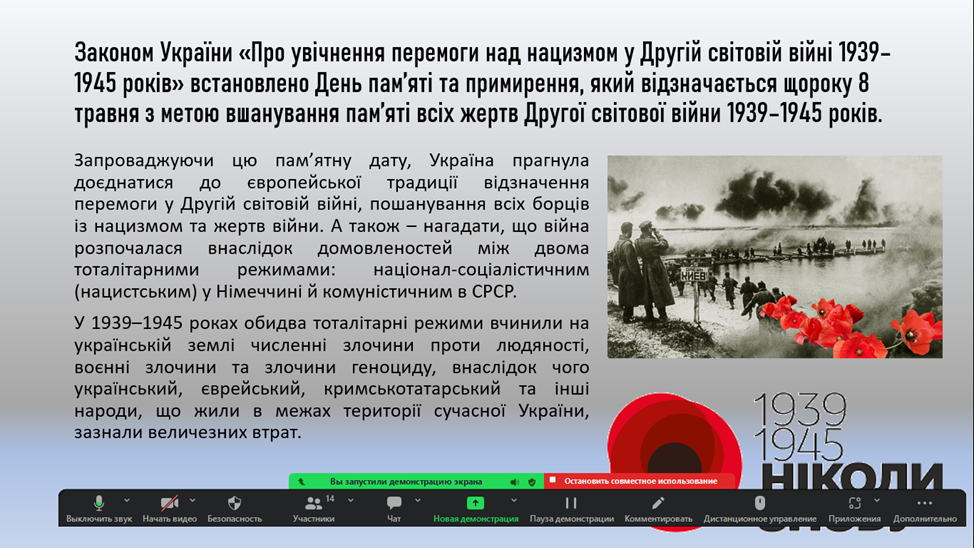The width and height of the screenshot is (974, 548).
Task: Start a new screen share
Action: tap(475, 504)
